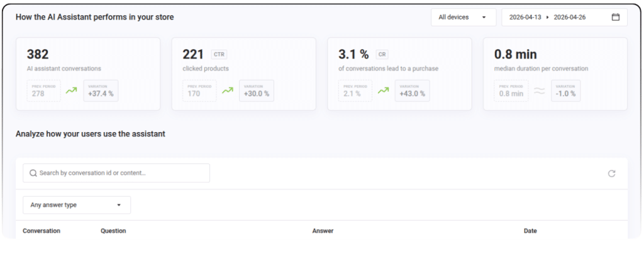644x254 pixels.
Task: Click the +43.0 % variation box
Action: [413, 91]
